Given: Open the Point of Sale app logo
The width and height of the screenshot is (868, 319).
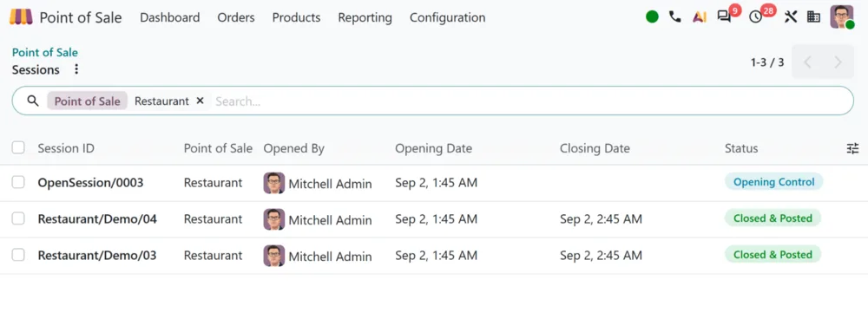Looking at the screenshot, I should (21, 17).
